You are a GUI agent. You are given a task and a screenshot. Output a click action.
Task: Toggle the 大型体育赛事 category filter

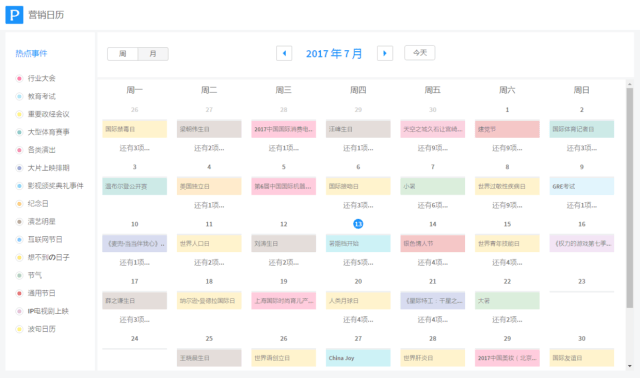pyautogui.click(x=42, y=132)
